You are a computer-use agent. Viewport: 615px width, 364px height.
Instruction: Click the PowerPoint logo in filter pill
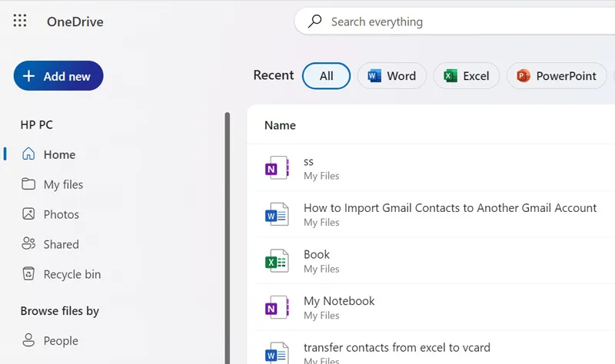524,75
